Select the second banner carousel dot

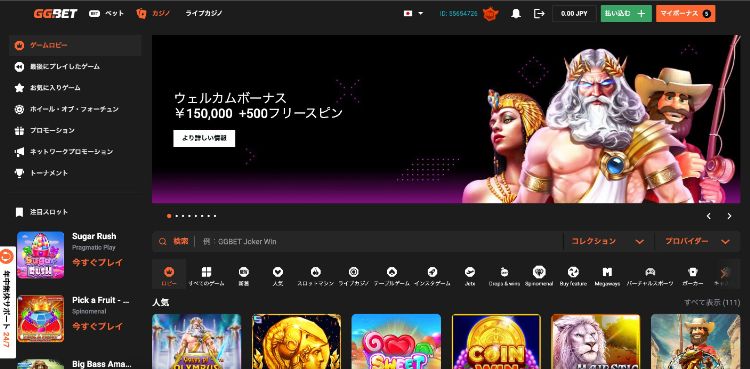[x=176, y=216]
